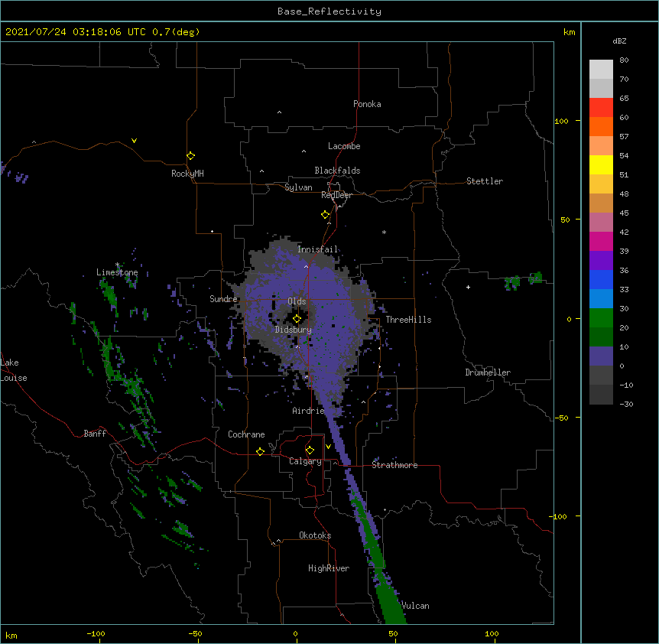Select the bright green 20 dBZ swatch

point(601,318)
